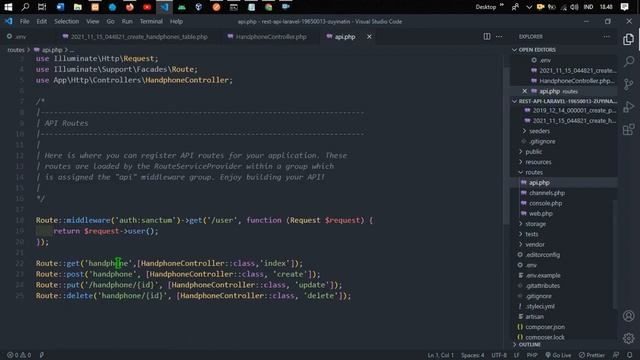
Task: Expand the seeders folder
Action: 539,131
